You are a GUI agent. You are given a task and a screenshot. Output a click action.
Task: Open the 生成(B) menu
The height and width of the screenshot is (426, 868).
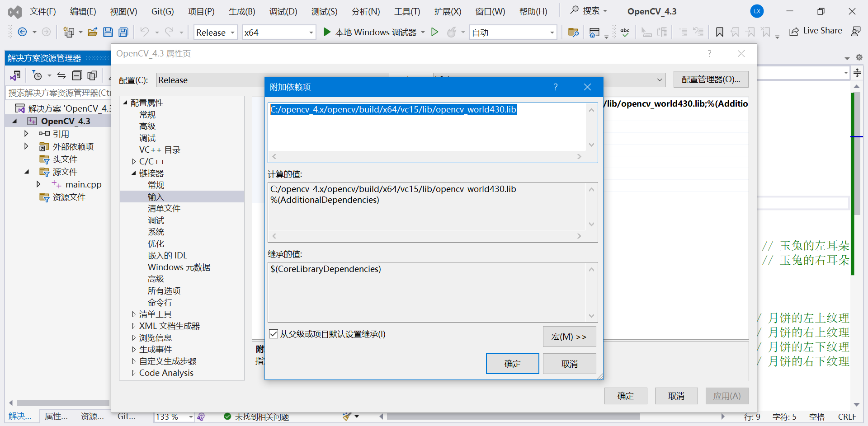click(x=242, y=11)
